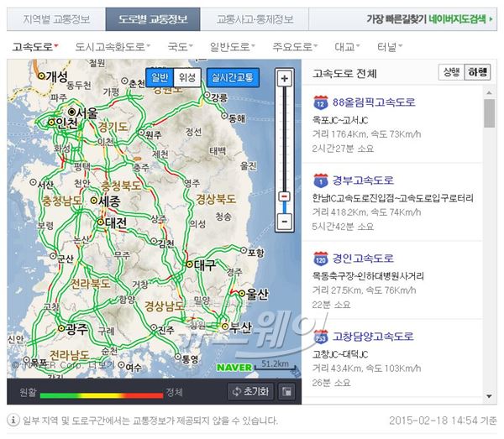Image resolution: width=504 pixels, height=439 pixels.
Task: Click the map expand icon beside 초기화
Action: tap(286, 391)
